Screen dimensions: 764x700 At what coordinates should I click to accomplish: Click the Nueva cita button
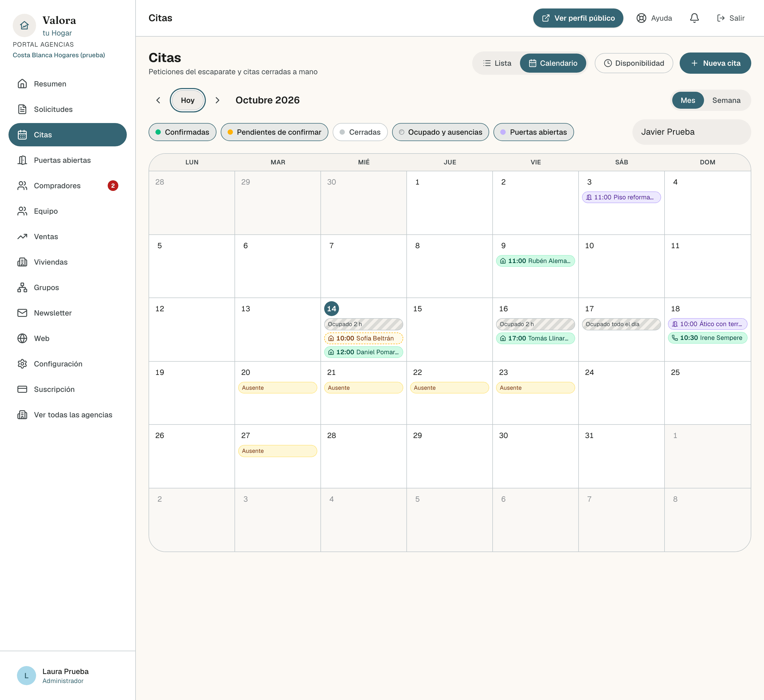click(715, 63)
